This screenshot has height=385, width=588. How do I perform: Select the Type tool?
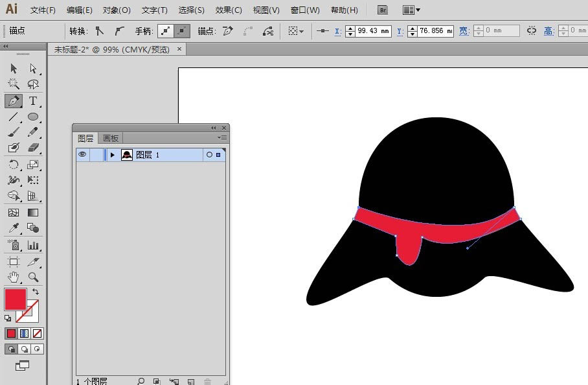pyautogui.click(x=32, y=101)
